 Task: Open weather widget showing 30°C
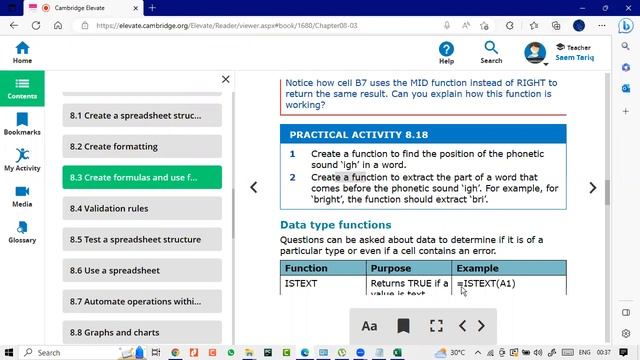coord(450,352)
